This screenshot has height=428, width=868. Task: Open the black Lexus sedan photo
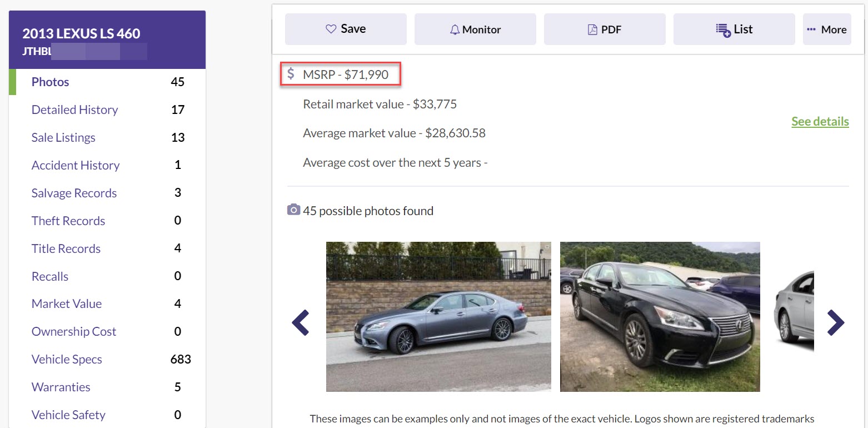660,317
